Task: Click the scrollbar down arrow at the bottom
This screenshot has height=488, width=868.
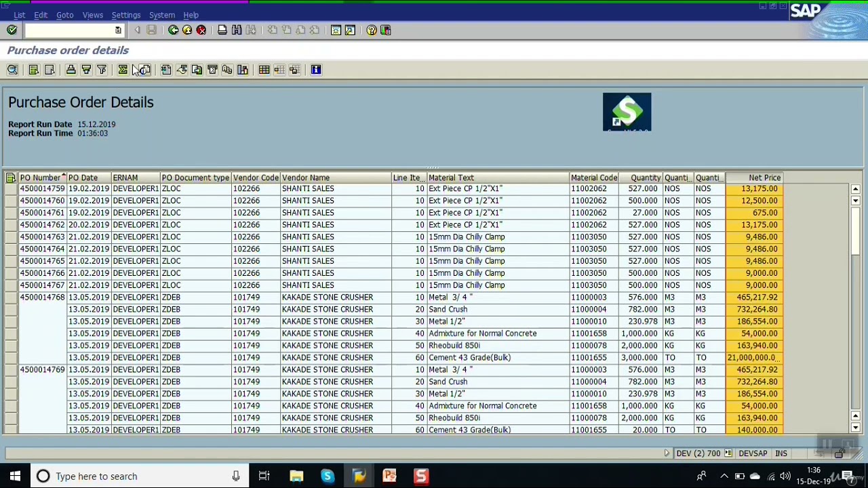Action: point(856,428)
